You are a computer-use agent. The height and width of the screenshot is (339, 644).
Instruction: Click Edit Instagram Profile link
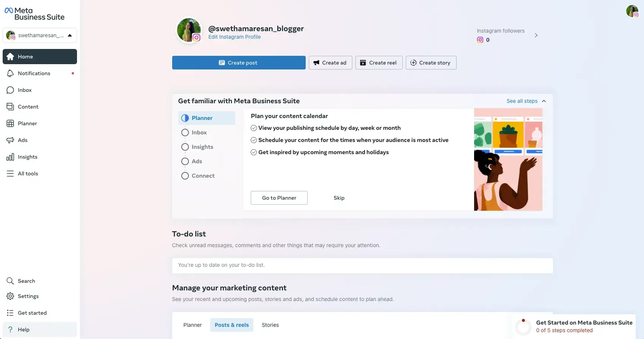pyautogui.click(x=234, y=37)
